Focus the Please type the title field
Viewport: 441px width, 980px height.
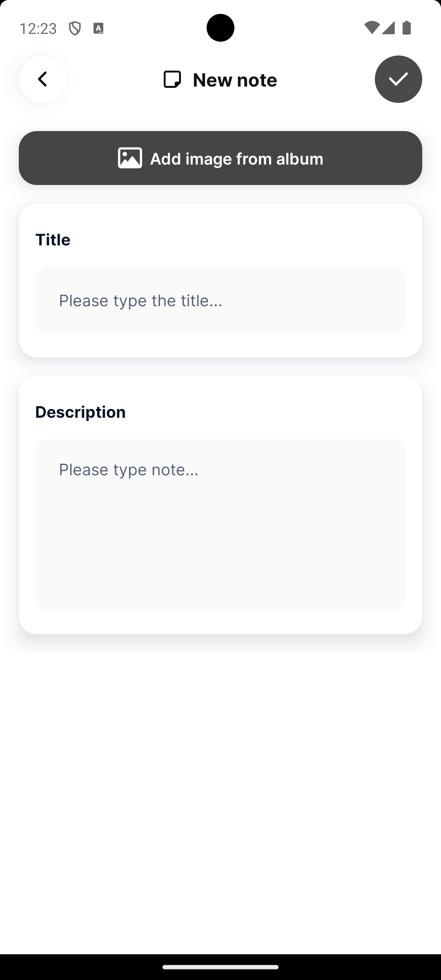pyautogui.click(x=220, y=300)
